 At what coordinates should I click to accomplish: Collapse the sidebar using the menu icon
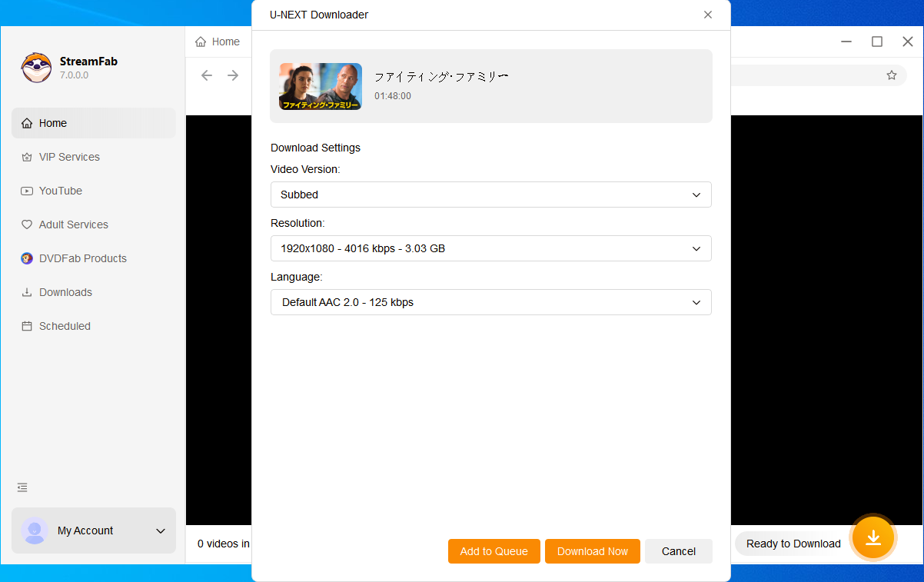click(x=22, y=487)
